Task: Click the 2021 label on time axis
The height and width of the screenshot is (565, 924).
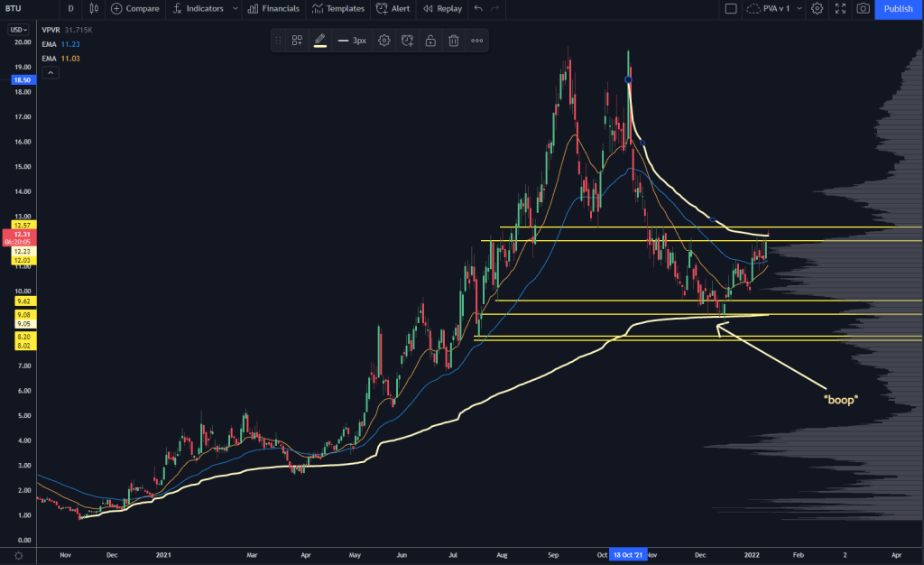Action: pos(163,555)
